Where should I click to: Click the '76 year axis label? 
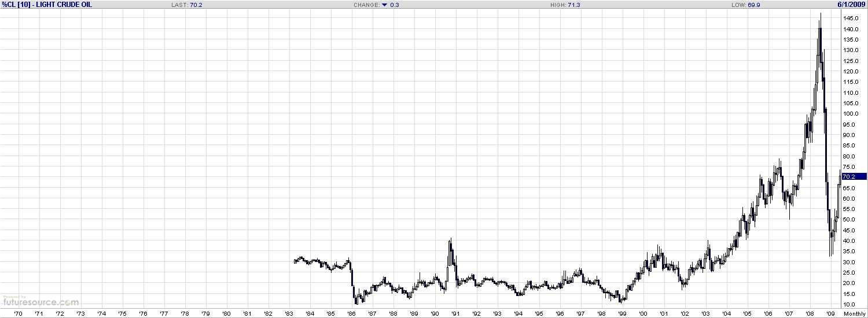(143, 313)
